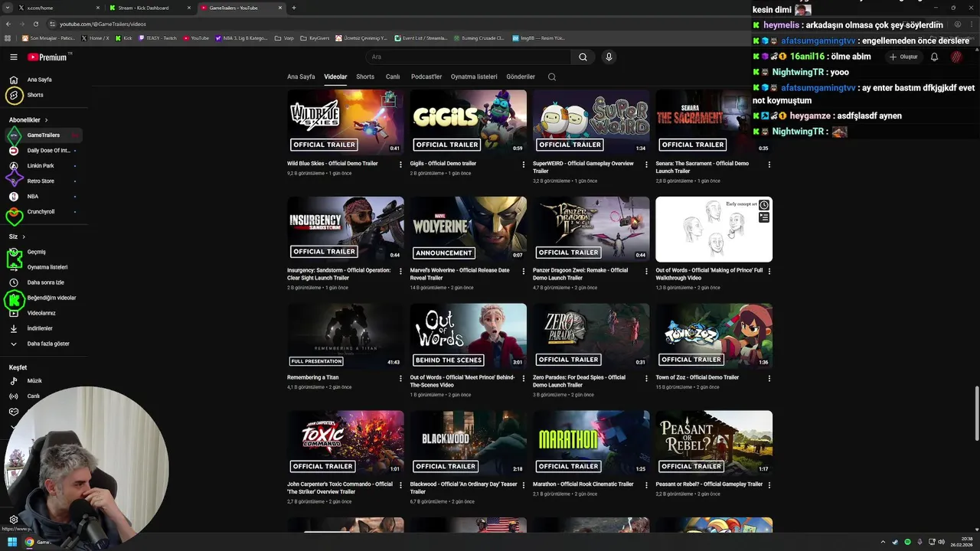Open the account avatar menu

tap(956, 57)
